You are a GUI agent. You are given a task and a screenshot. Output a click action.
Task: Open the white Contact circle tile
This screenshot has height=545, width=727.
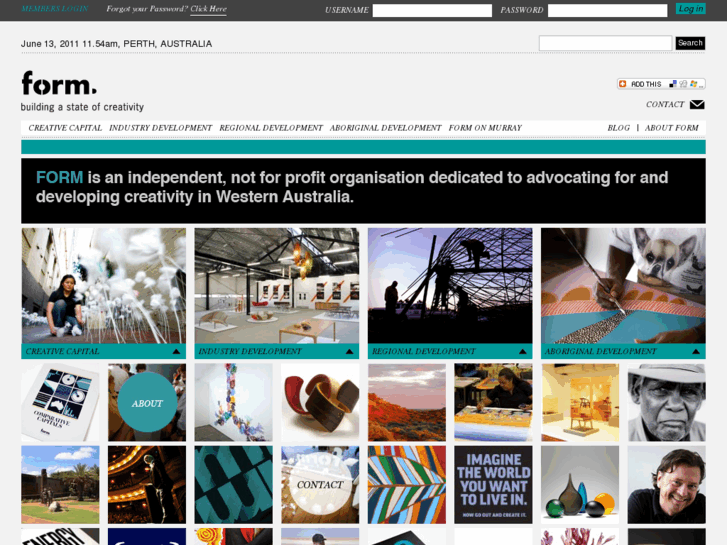(320, 485)
